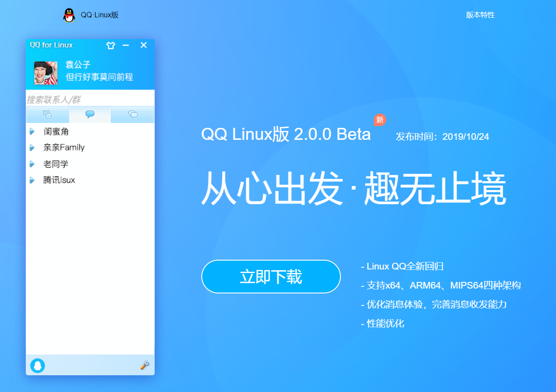556x392 pixels.
Task: Open the 版本特性 link
Action: 480,15
